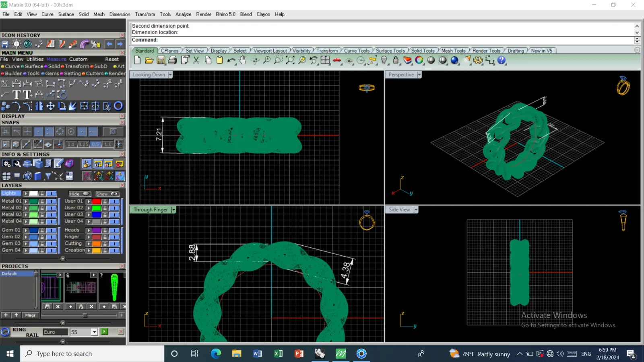The height and width of the screenshot is (362, 644).
Task: Open the Through Finger viewport dropdown
Action: [173, 210]
